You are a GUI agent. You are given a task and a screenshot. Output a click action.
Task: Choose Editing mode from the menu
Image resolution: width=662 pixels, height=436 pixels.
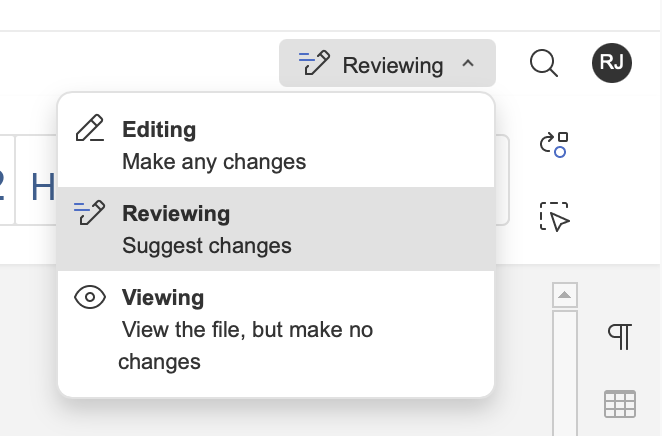(159, 130)
